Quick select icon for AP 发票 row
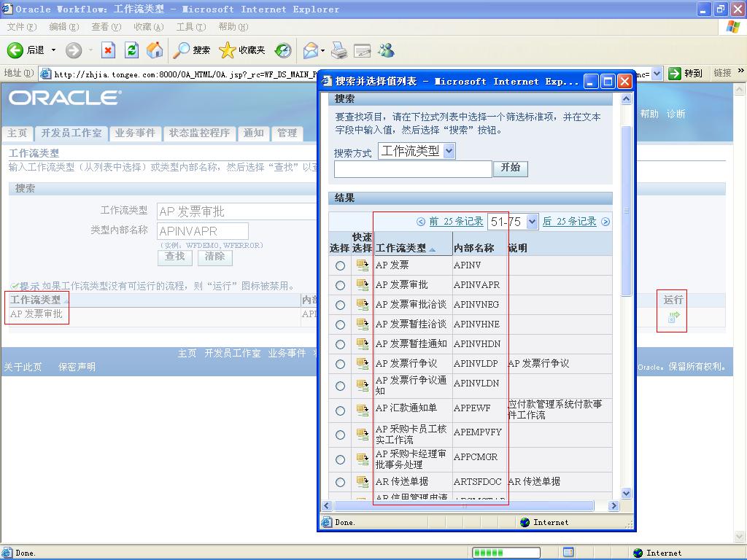Image resolution: width=747 pixels, height=560 pixels. click(x=363, y=265)
